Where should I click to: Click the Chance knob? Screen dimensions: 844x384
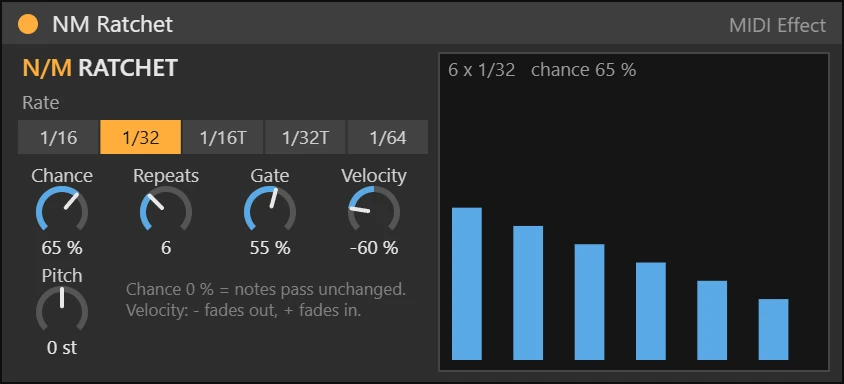pyautogui.click(x=62, y=212)
